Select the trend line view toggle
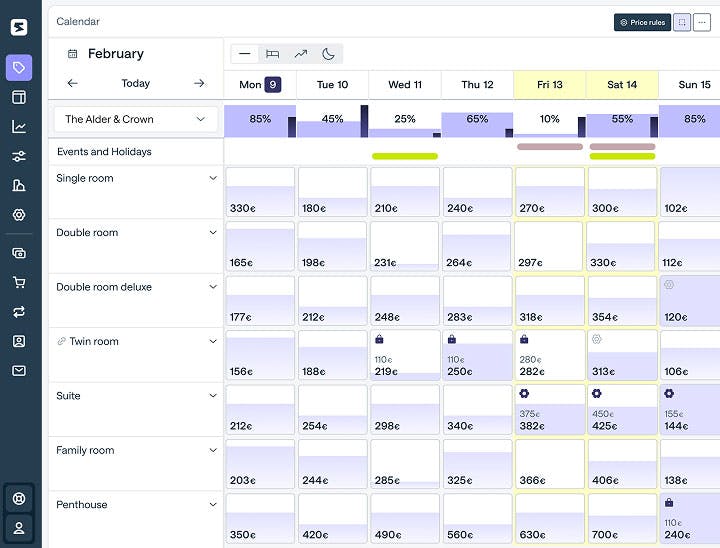This screenshot has width=720, height=548. pyautogui.click(x=301, y=54)
